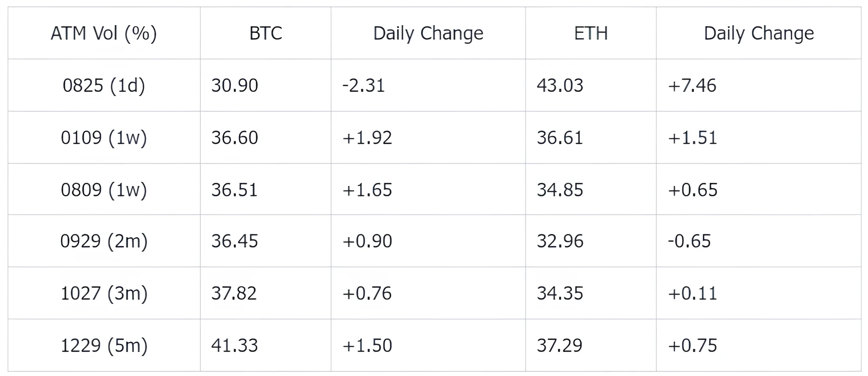Select the BTC column header
Image resolution: width=868 pixels, height=376 pixels.
(x=266, y=33)
